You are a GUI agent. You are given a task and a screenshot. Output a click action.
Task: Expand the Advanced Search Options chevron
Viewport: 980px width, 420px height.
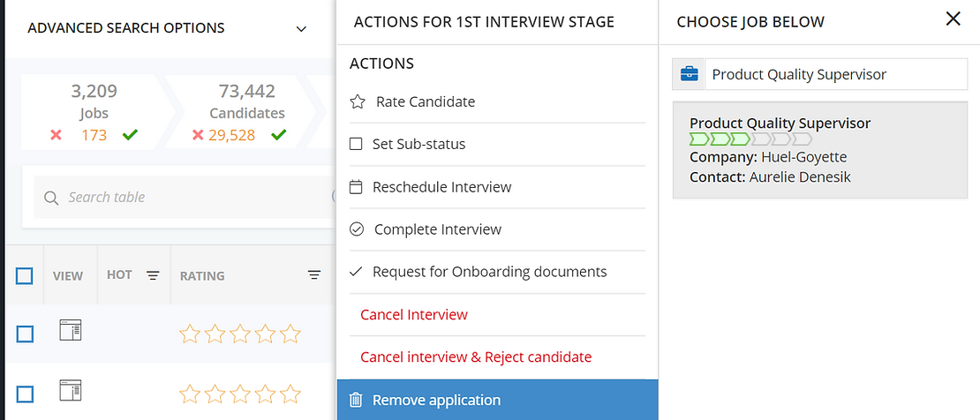coord(302,28)
